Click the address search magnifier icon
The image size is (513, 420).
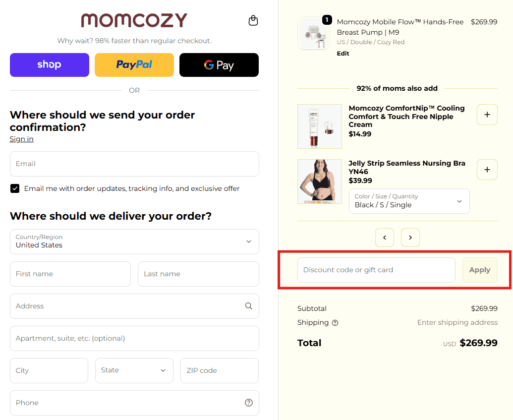pyautogui.click(x=249, y=306)
